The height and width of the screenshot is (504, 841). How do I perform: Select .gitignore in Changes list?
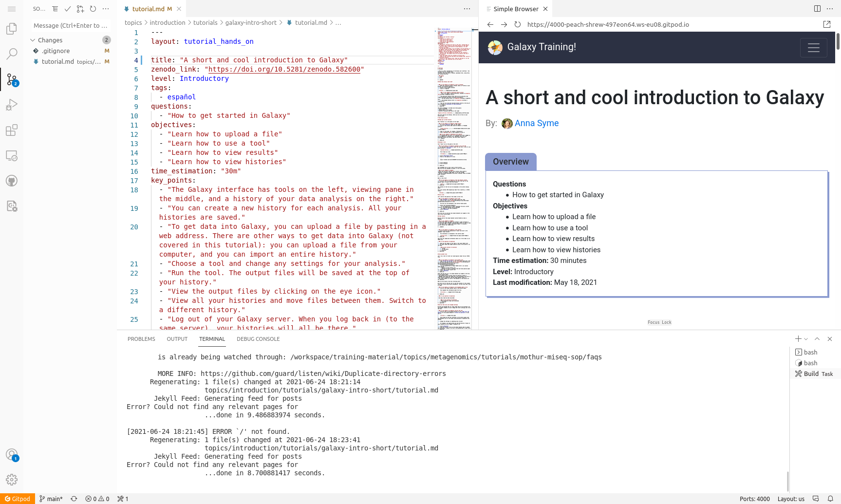click(x=70, y=51)
